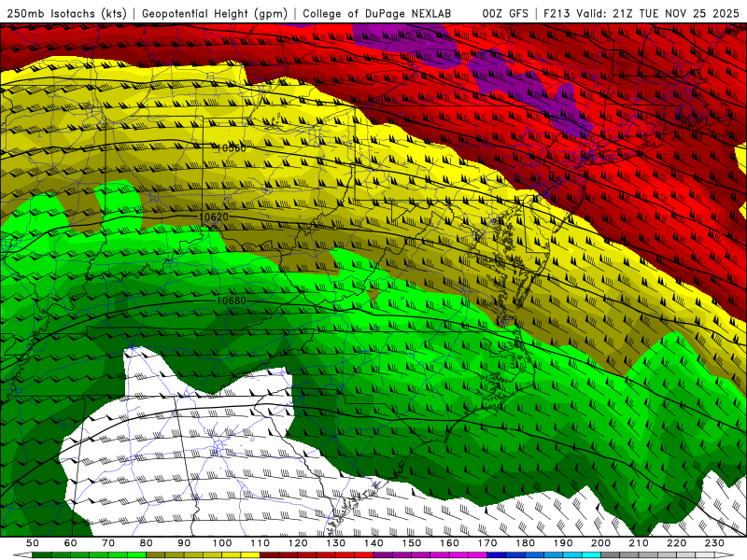Select the bright yellow legend swatch just below 110 kts
Screen dimensions: 747x560
coord(250,554)
